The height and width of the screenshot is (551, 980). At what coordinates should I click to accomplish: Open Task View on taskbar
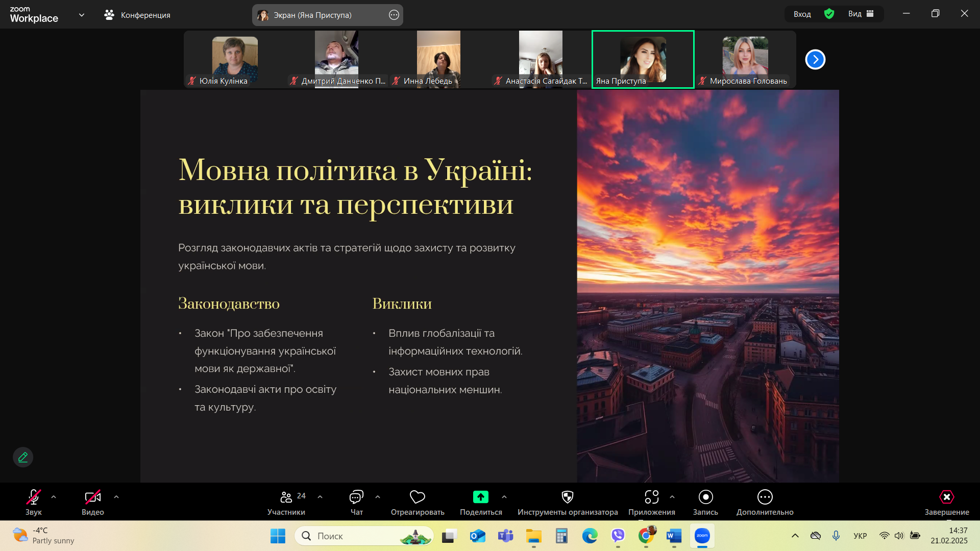click(x=449, y=536)
